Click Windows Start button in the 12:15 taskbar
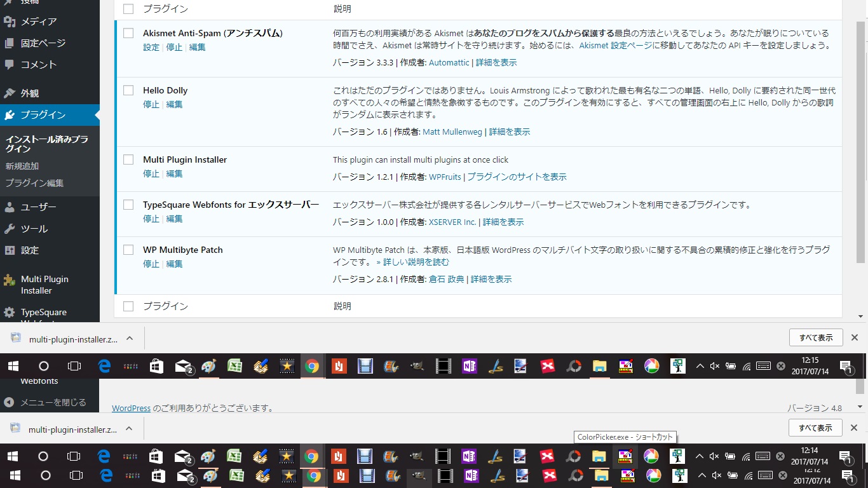 pos(13,366)
